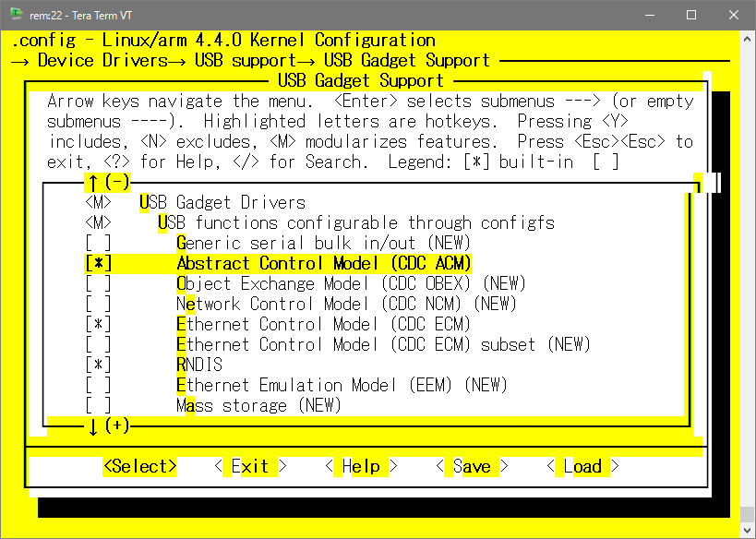Load a saved configuration
This screenshot has width=756, height=539.
point(582,466)
